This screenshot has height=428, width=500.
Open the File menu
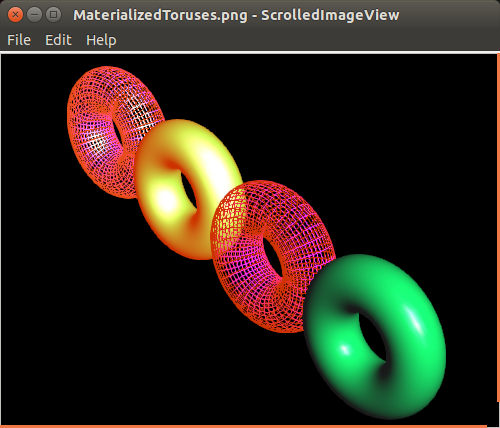[x=19, y=40]
